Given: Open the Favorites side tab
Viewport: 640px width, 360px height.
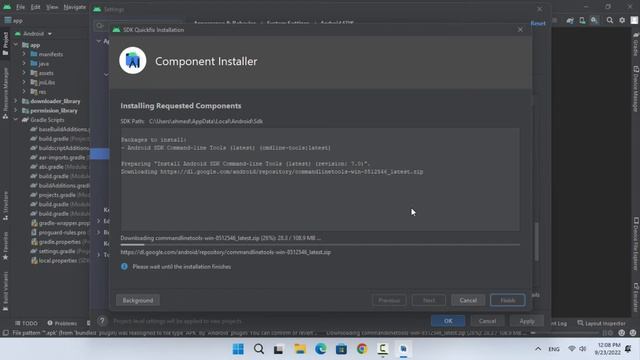Looking at the screenshot, I should pos(5,246).
